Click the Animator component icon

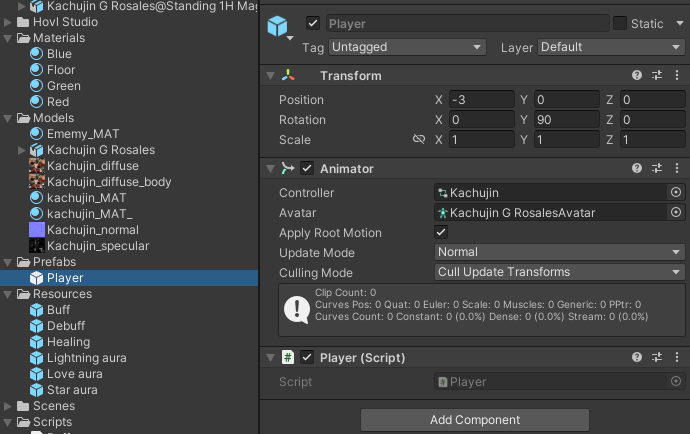click(288, 168)
